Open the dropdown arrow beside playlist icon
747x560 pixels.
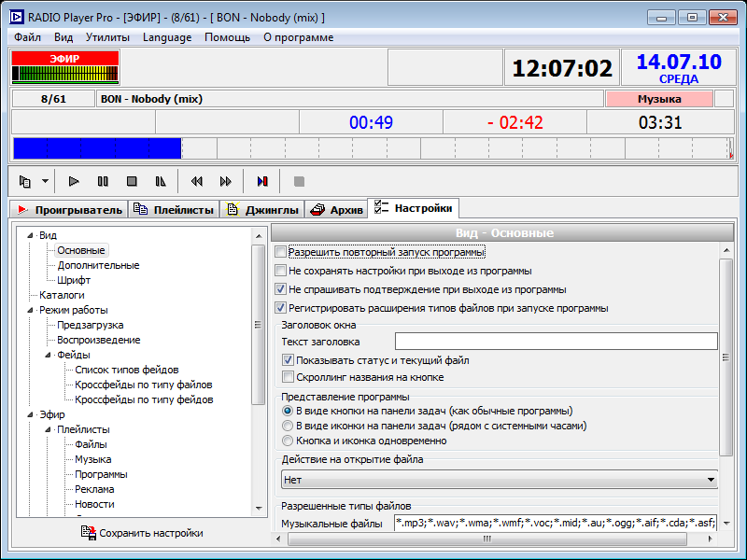pyautogui.click(x=45, y=181)
